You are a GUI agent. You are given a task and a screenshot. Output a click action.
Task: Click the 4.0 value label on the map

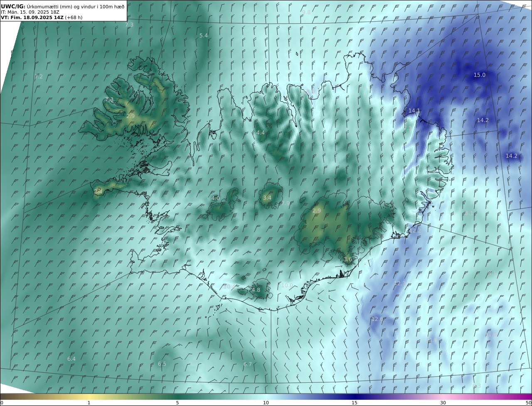point(216,198)
